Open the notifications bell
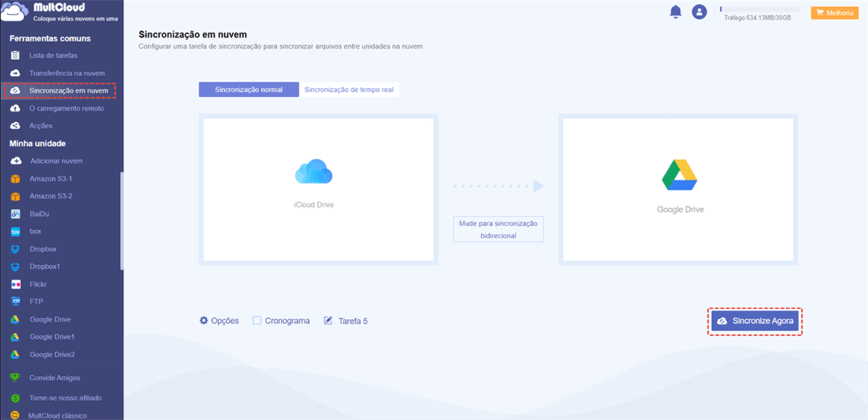 tap(676, 12)
